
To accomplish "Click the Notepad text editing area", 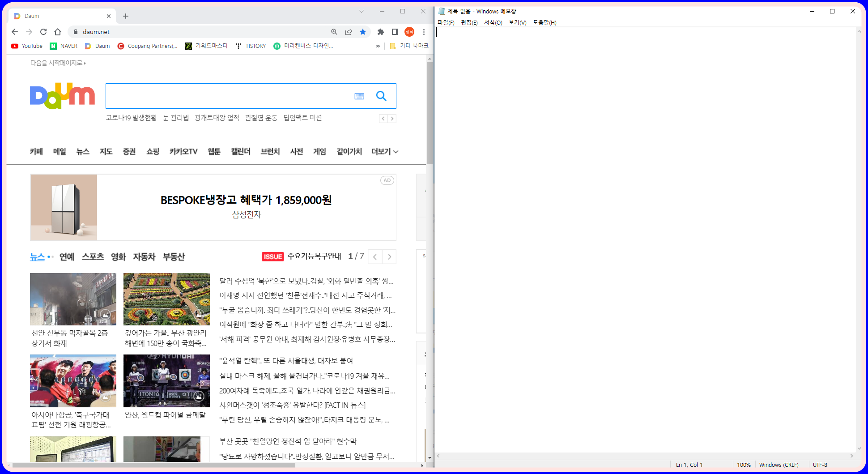I will pos(646,239).
